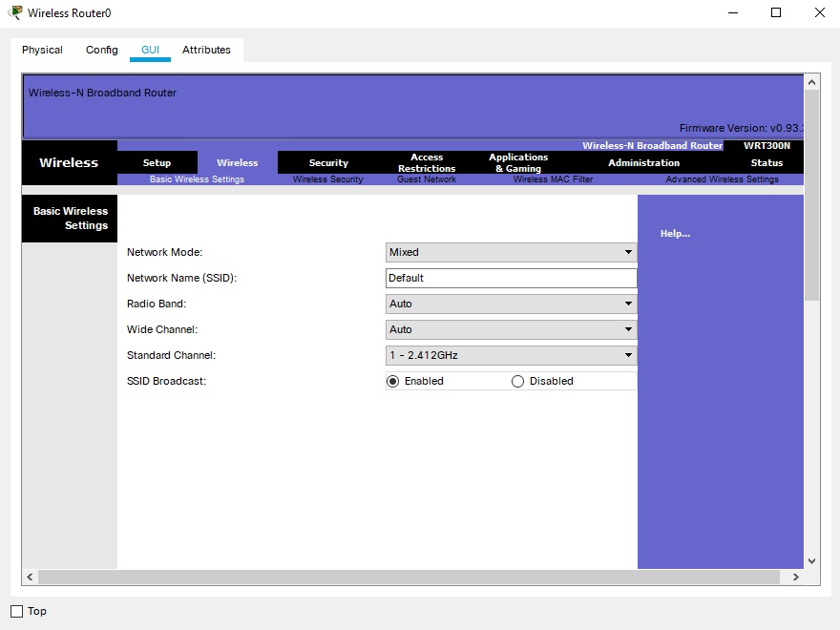Select SSID Broadcast Enabled radio button
The height and width of the screenshot is (630, 840).
click(392, 382)
